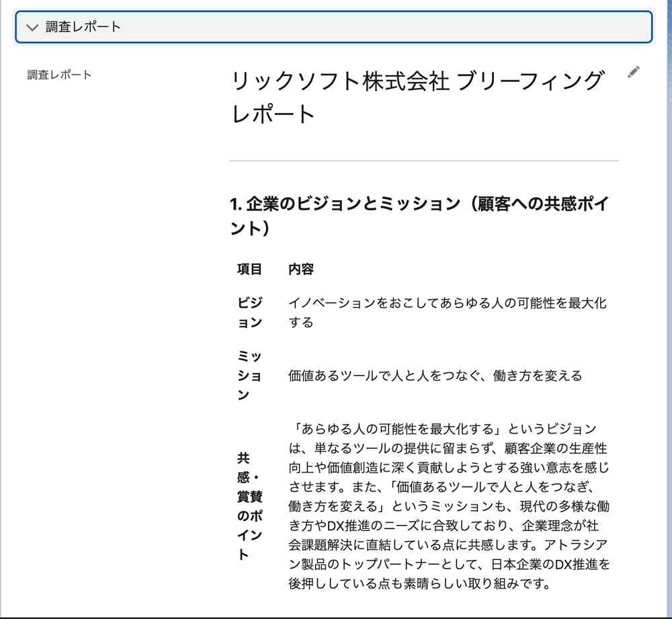Click the 項目 table column header
The width and height of the screenshot is (672, 619).
coord(249,270)
